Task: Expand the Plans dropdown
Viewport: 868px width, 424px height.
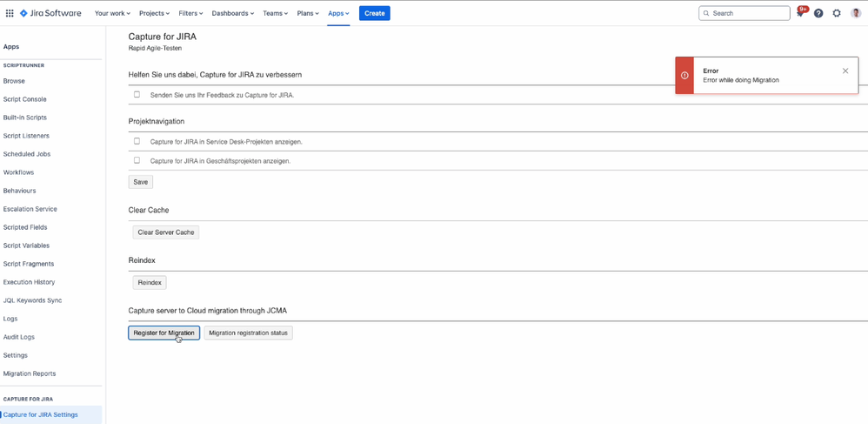Action: (x=308, y=13)
